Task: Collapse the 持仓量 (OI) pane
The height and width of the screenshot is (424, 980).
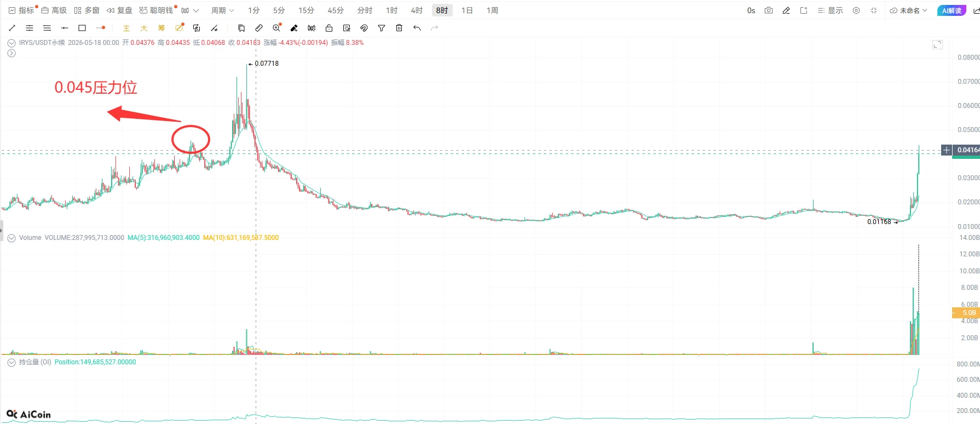Action: (x=11, y=362)
